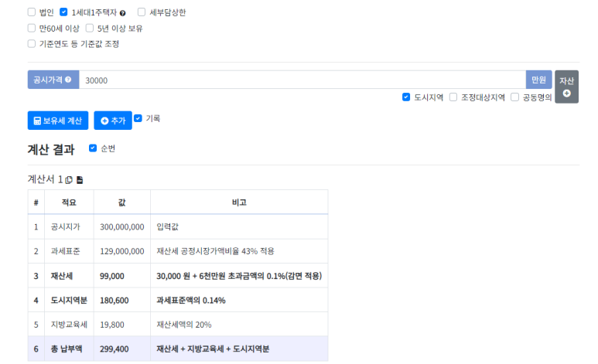
Task: Select the 300,000,000 value cell
Action: (x=122, y=226)
